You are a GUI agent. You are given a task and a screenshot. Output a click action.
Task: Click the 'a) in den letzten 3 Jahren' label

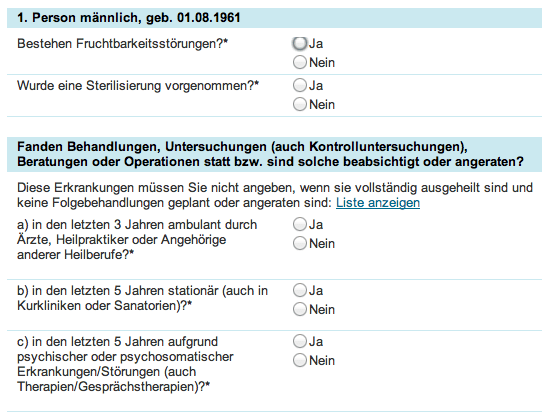click(137, 239)
